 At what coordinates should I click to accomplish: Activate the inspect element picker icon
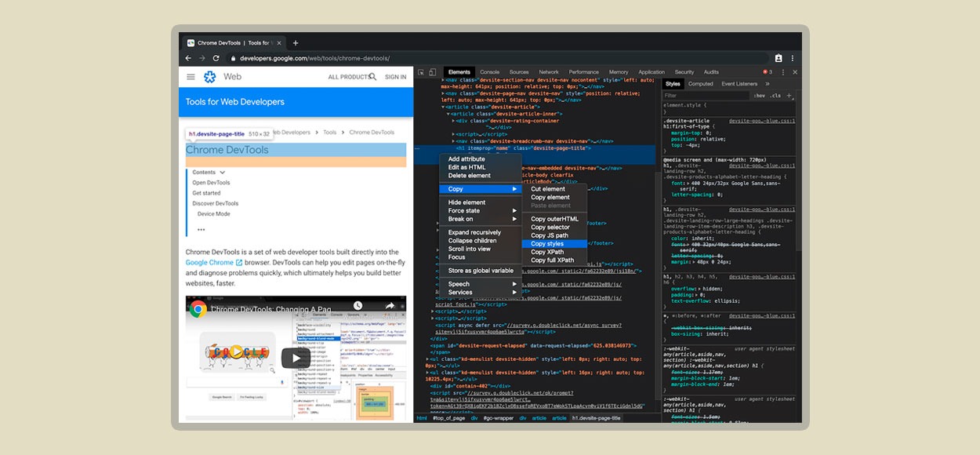pyautogui.click(x=421, y=72)
